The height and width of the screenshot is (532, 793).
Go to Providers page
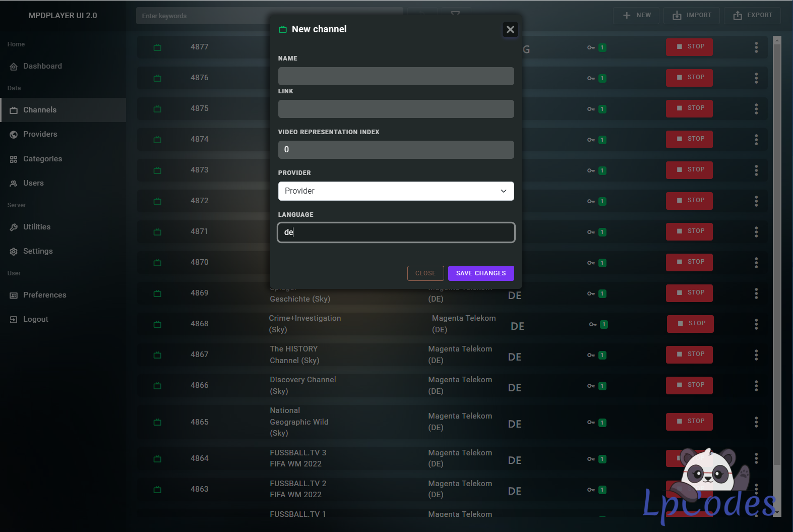40,134
